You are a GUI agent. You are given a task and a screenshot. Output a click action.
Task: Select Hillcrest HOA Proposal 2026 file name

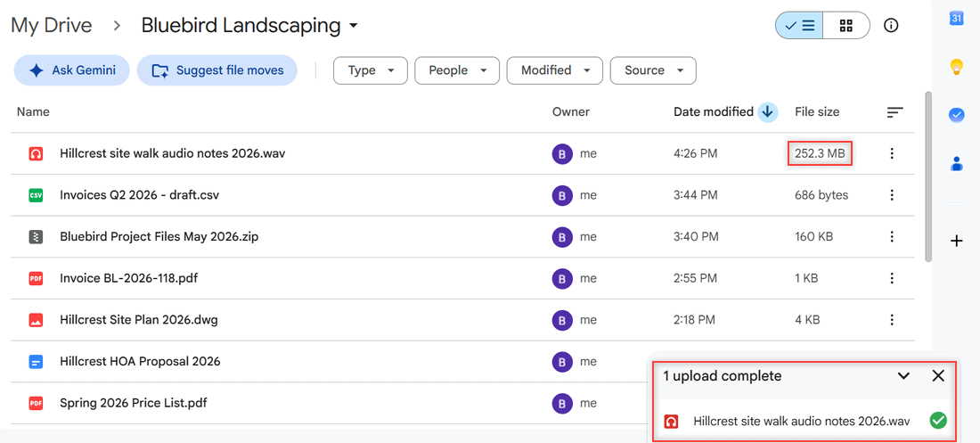pos(140,362)
